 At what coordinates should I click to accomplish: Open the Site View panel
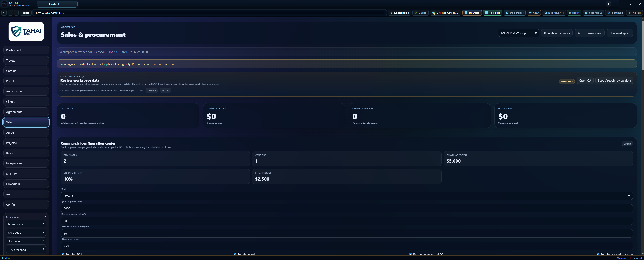point(593,13)
